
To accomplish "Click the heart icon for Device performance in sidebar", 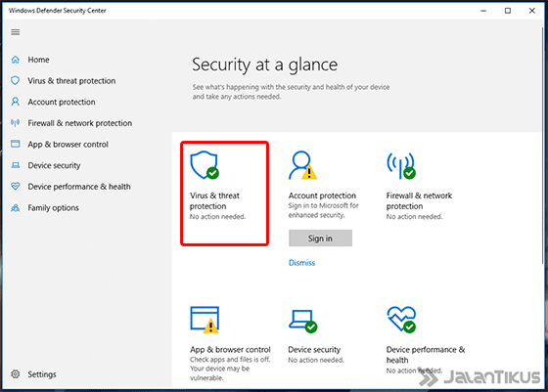I will 15,186.
